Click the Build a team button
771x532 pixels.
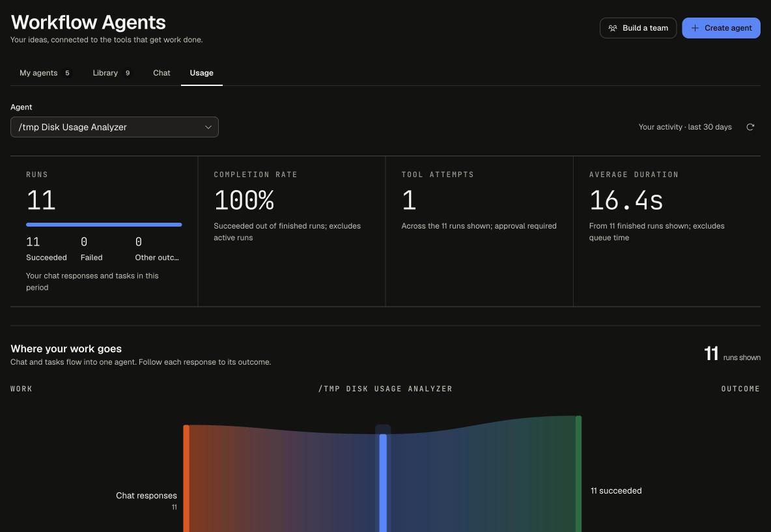click(x=638, y=28)
